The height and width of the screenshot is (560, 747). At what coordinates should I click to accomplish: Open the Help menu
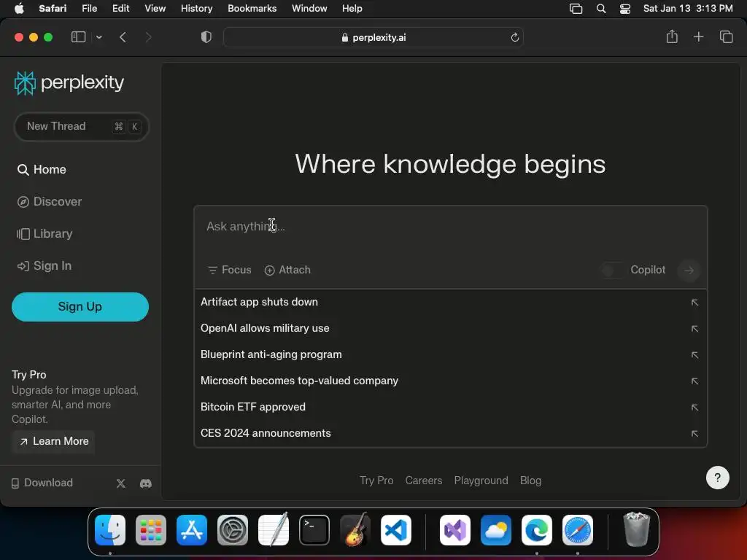tap(352, 9)
